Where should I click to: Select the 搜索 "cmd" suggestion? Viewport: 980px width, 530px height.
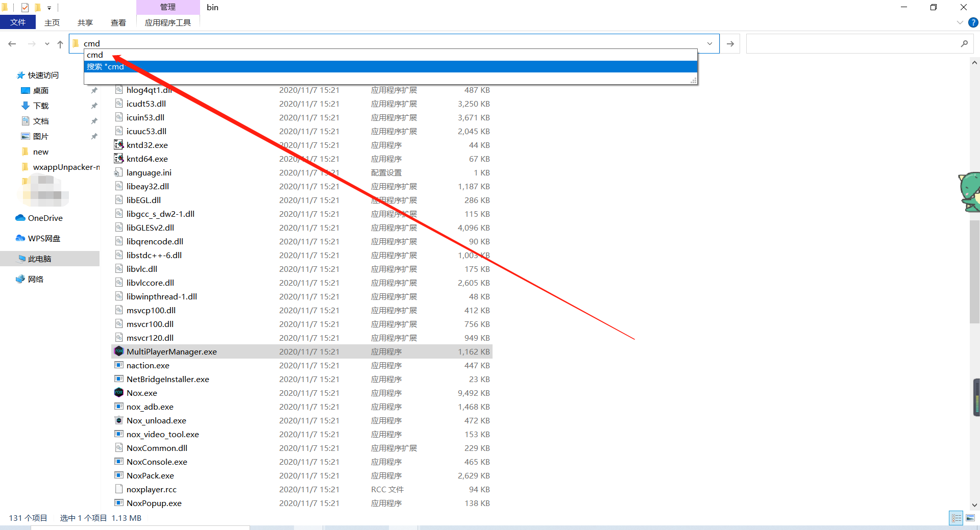390,67
